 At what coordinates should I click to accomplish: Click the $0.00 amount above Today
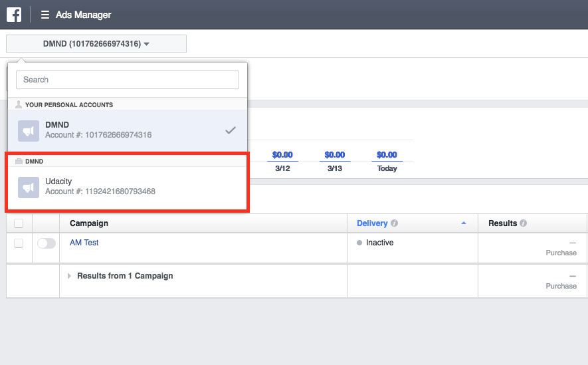tap(387, 155)
